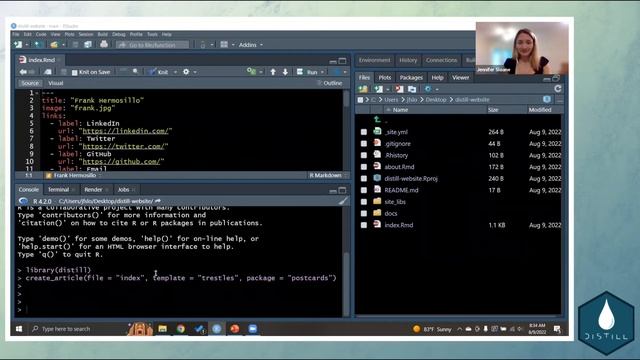Viewport: 640px width, 360px height.
Task: Click the go-to-parent-directory up arrow
Action: click(x=377, y=119)
